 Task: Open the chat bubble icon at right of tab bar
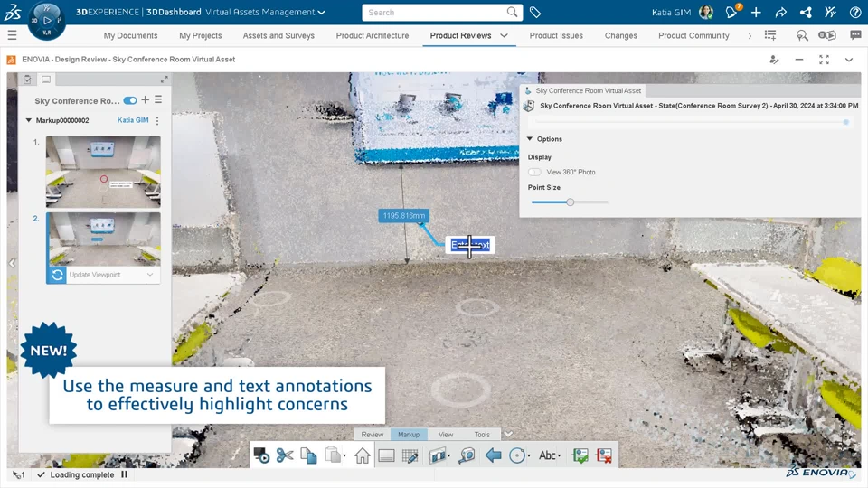pyautogui.click(x=856, y=35)
